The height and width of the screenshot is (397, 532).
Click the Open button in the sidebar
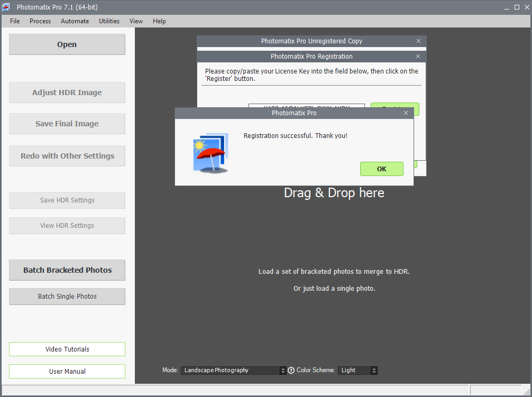67,44
